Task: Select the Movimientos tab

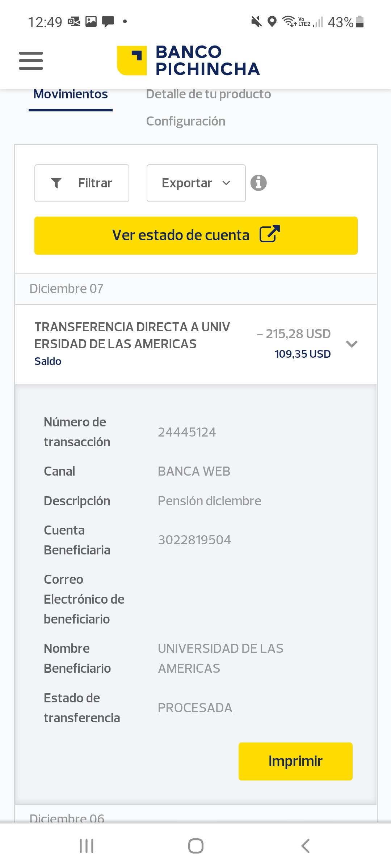Action: coord(71,94)
